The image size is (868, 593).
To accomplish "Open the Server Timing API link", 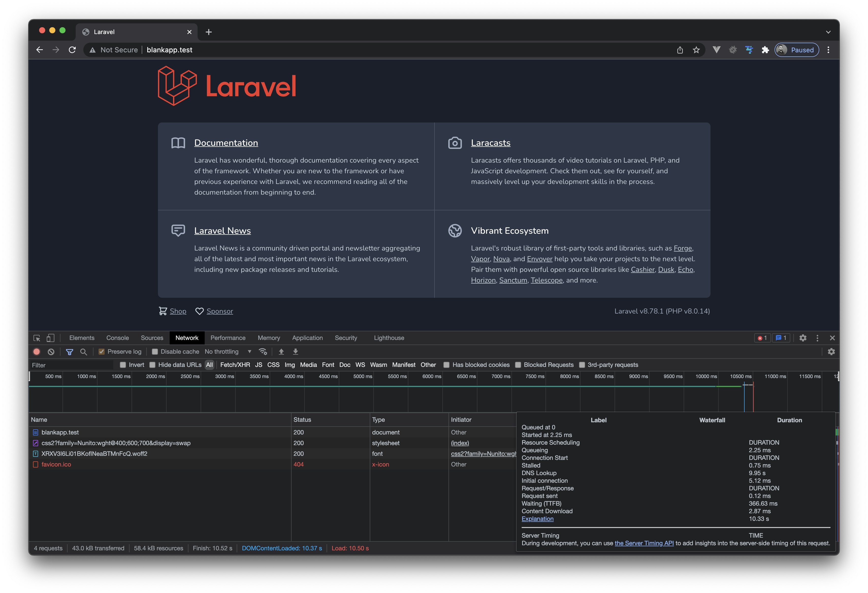I will coord(644,543).
